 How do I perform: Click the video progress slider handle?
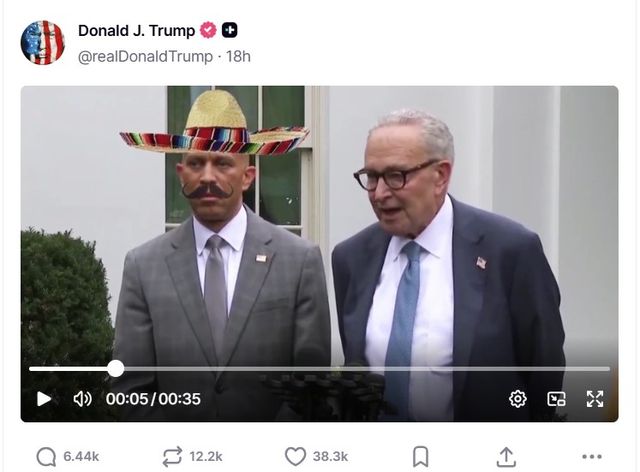point(115,368)
